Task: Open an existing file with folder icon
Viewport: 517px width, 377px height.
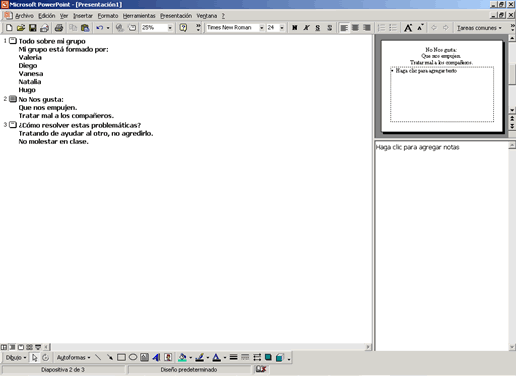Action: (x=21, y=28)
